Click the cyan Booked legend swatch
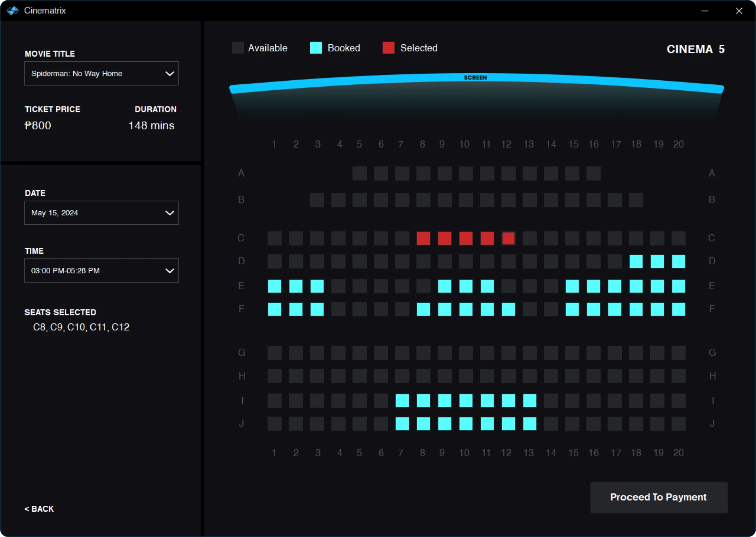The width and height of the screenshot is (756, 537). (316, 48)
